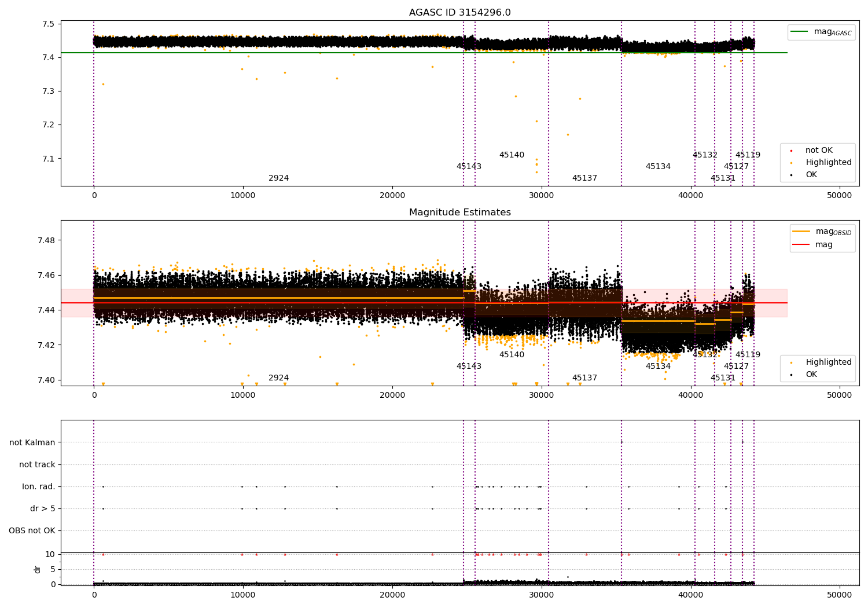Click obsid label 45143 in AGASC ID plot

click(x=469, y=167)
